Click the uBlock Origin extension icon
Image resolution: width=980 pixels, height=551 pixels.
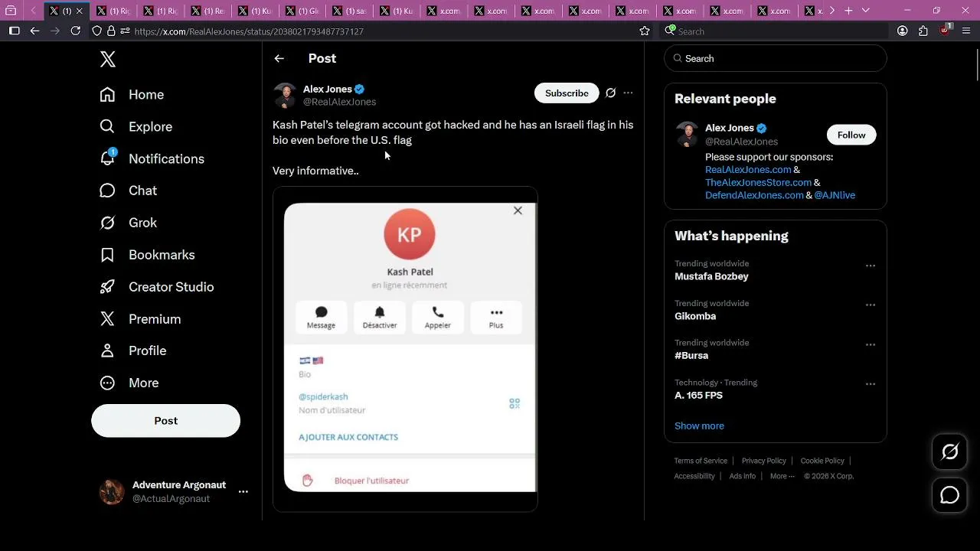tap(946, 31)
